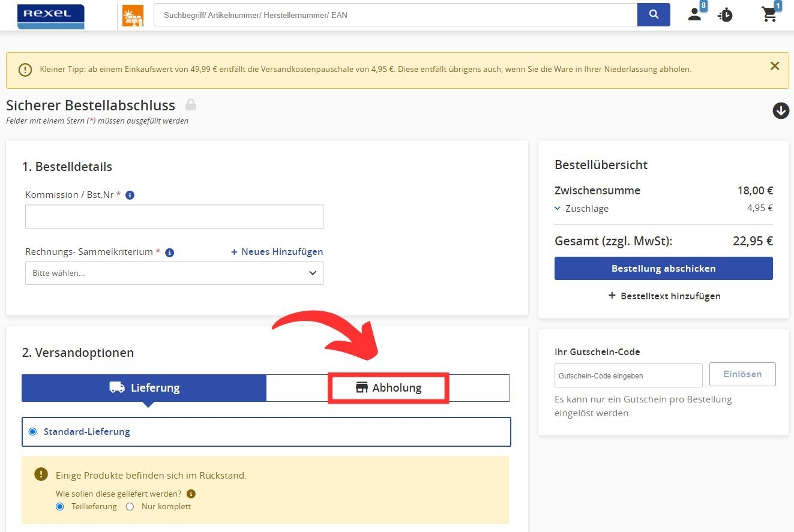This screenshot has height=532, width=794.
Task: Open the shopping cart icon
Action: coord(769,15)
